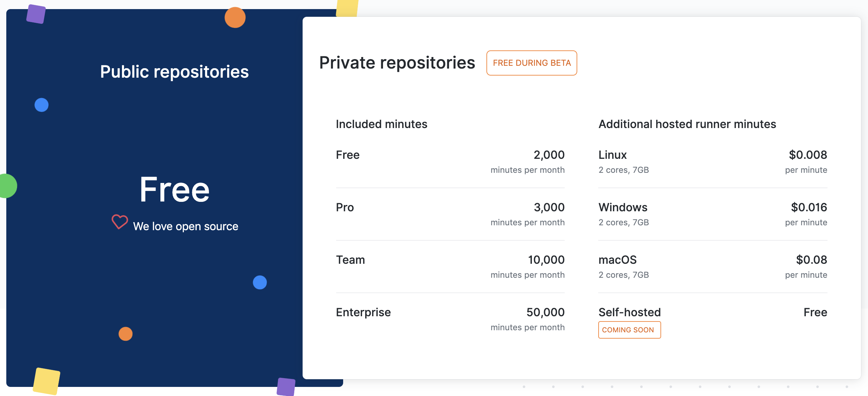Viewport: 868px width, 396px height.
Task: Click the $0.016 Windows price
Action: 809,207
